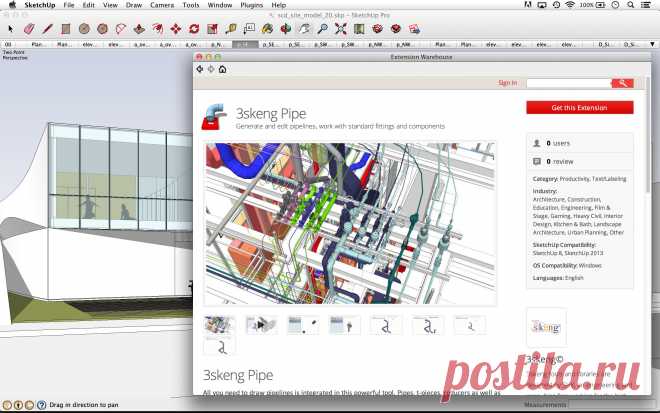
Task: Open 3D Warehouse Get Models
Action: pyautogui.click(x=378, y=29)
